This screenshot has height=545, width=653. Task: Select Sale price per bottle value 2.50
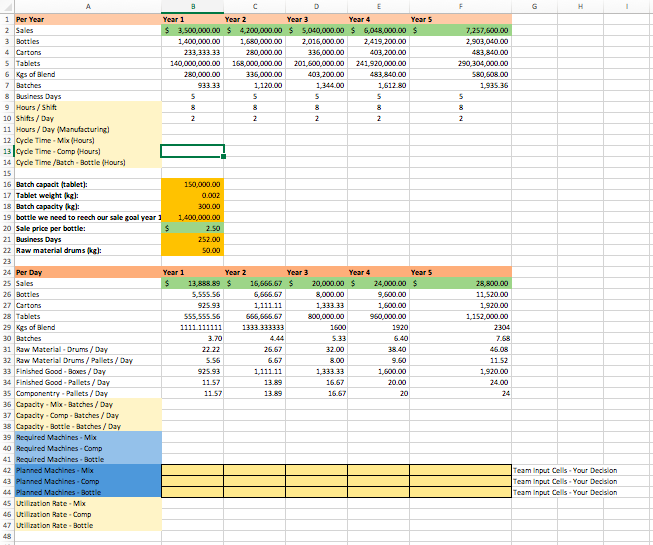coord(192,228)
